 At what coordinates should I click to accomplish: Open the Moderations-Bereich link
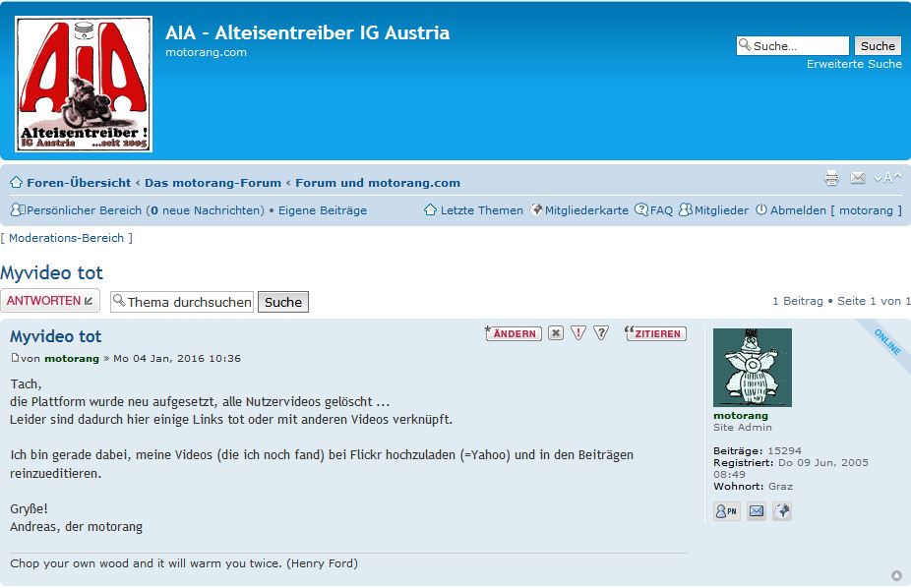(67, 238)
